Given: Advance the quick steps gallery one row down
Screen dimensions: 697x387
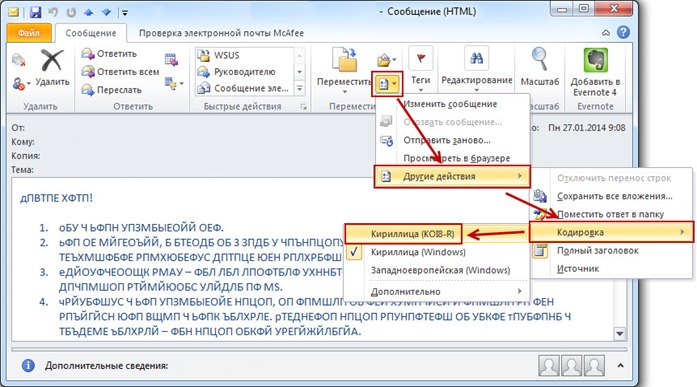Looking at the screenshot, I should point(300,72).
